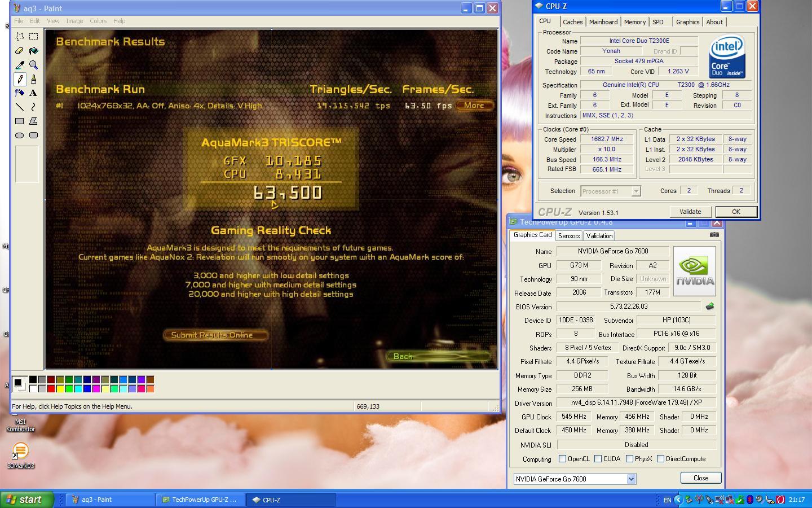Image resolution: width=812 pixels, height=508 pixels.
Task: Click the Validate button in CPU-Z
Action: 690,212
